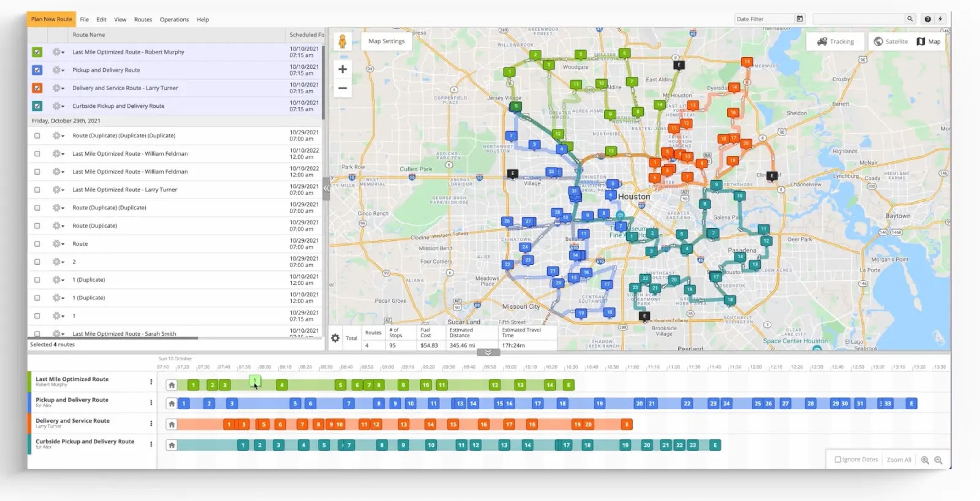Screen dimensions: 980x501
Task: Check the route named 2 checkbox
Action: (37, 262)
